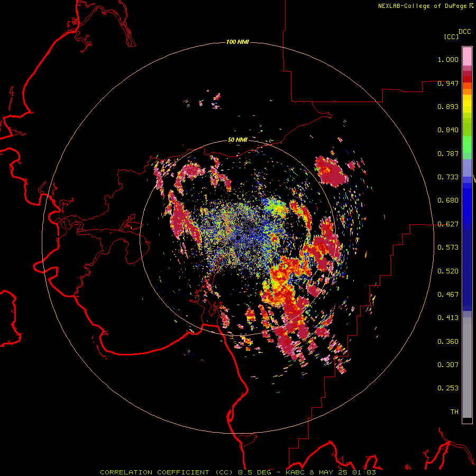Click the radar site center point
Image resolution: width=476 pixels, height=476 pixels.
[x=237, y=237]
